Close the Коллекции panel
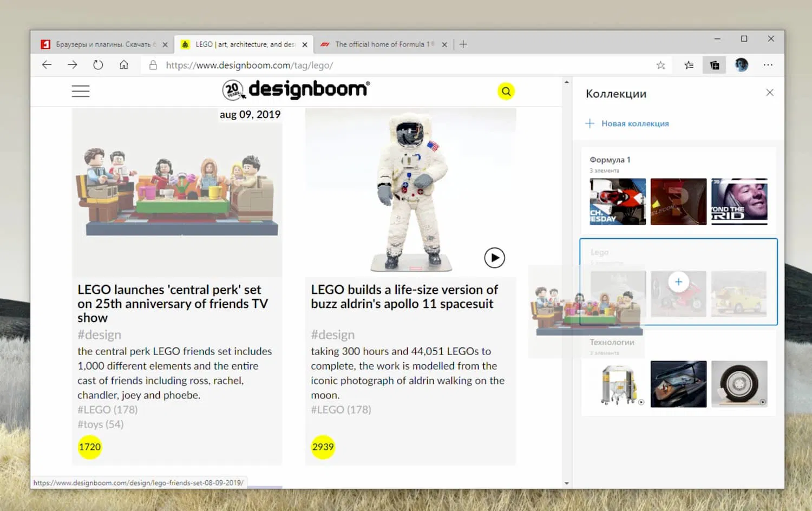 [x=770, y=93]
